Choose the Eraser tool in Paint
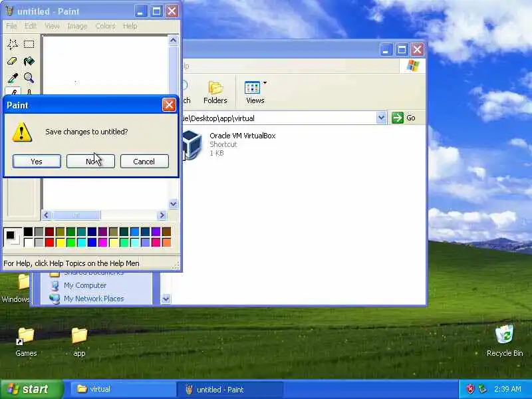The image size is (532, 399). click(13, 61)
